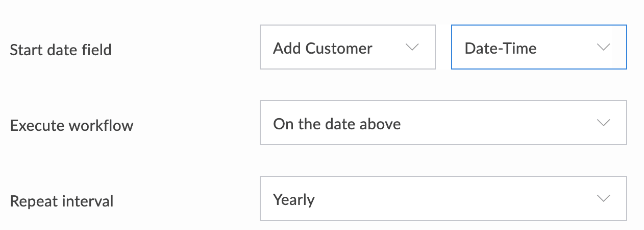Select the Add Customer text
The height and width of the screenshot is (230, 644).
click(x=323, y=49)
